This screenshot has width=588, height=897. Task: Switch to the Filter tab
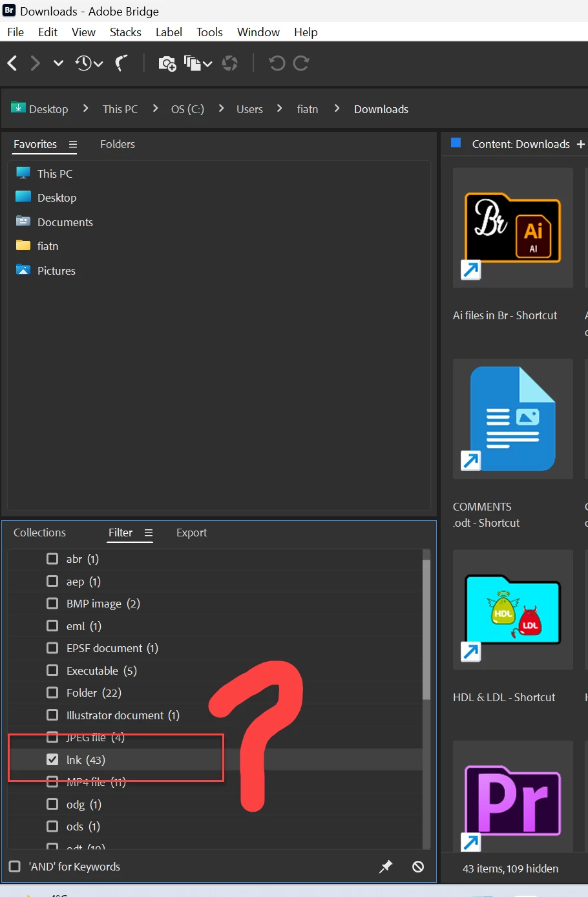120,533
